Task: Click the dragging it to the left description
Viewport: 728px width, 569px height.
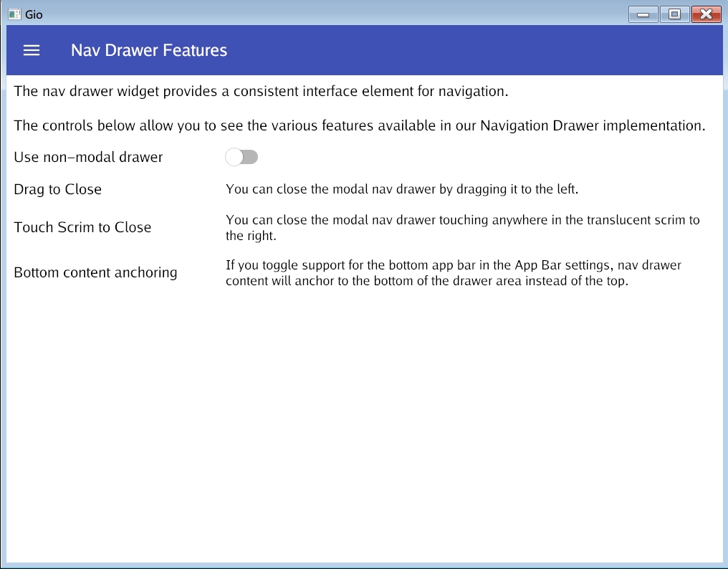Action: point(401,189)
